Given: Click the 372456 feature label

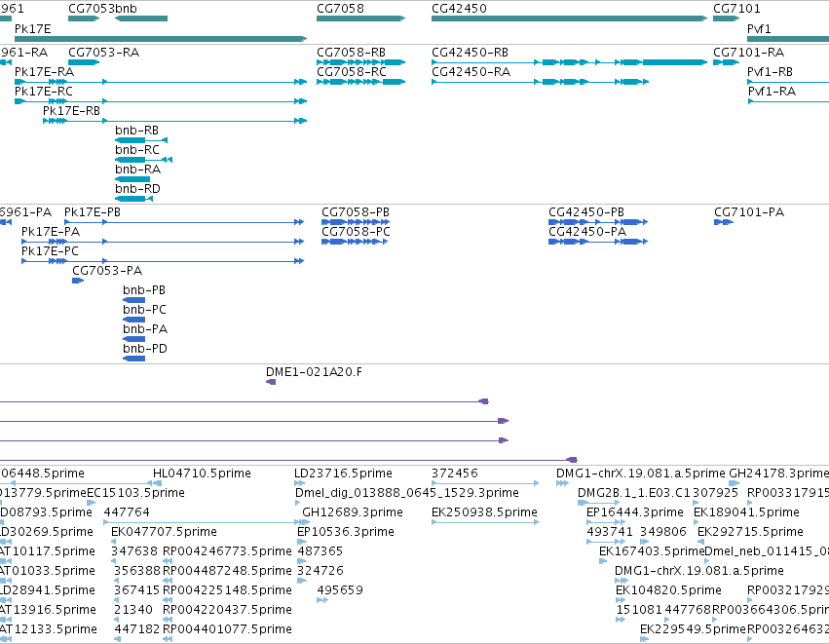Looking at the screenshot, I should 455,474.
